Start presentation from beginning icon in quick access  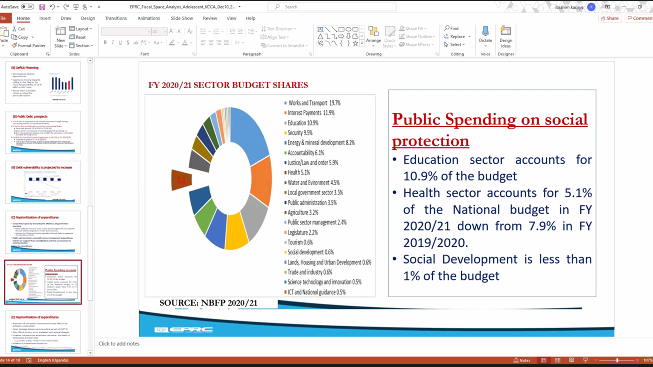(76, 7)
